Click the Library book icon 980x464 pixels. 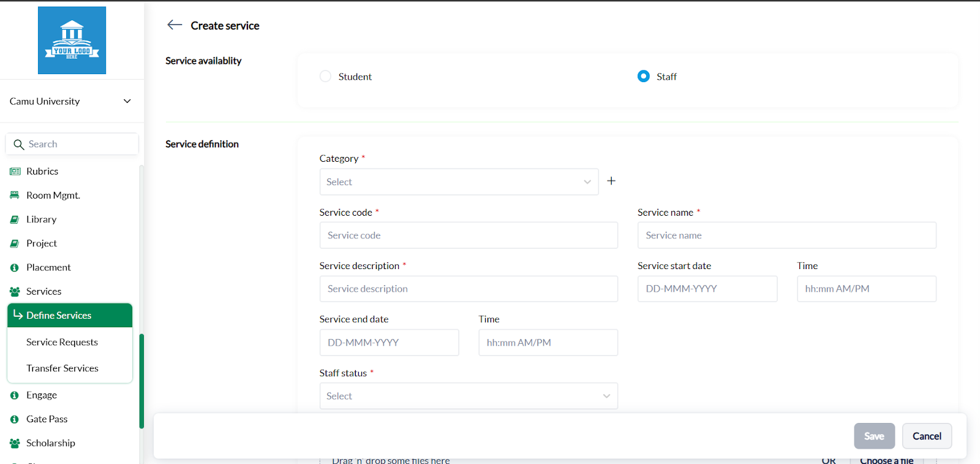click(15, 219)
